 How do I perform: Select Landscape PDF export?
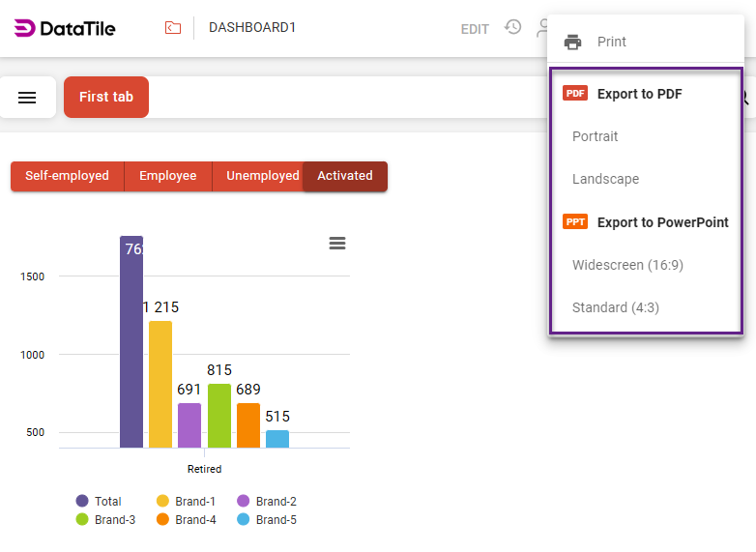(605, 179)
